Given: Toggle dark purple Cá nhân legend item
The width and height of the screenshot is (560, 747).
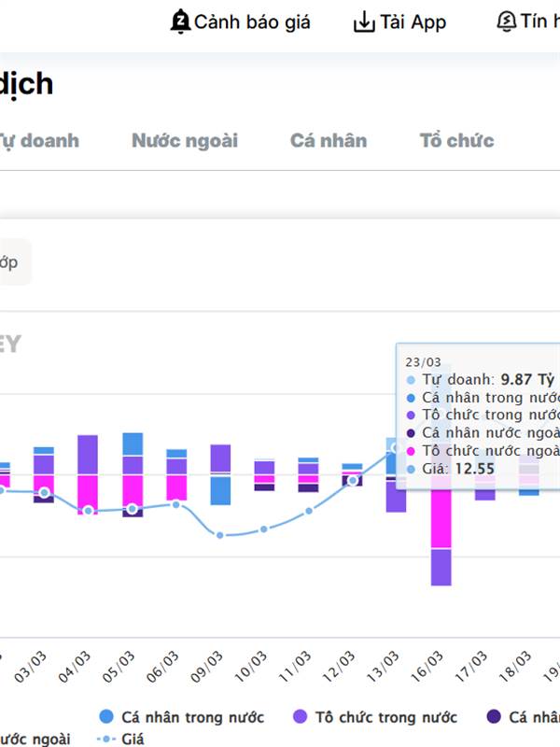Looking at the screenshot, I should click(x=524, y=716).
